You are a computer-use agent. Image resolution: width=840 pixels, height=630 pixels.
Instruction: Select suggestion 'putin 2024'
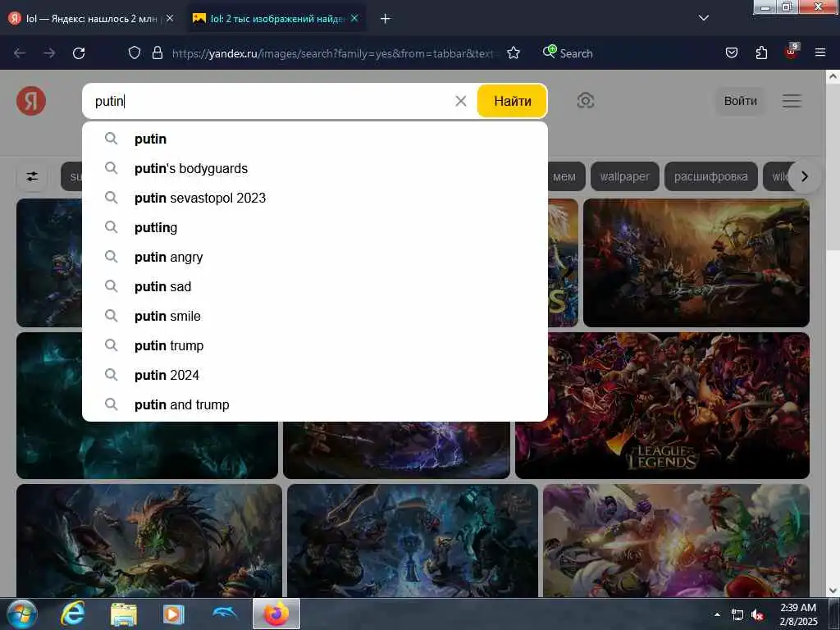coord(315,375)
